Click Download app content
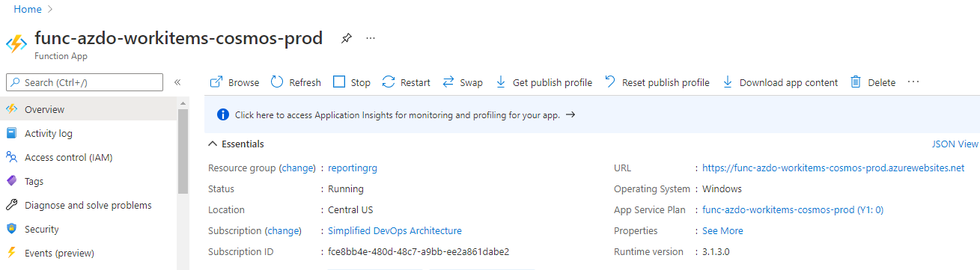Image resolution: width=980 pixels, height=270 pixels. click(780, 82)
